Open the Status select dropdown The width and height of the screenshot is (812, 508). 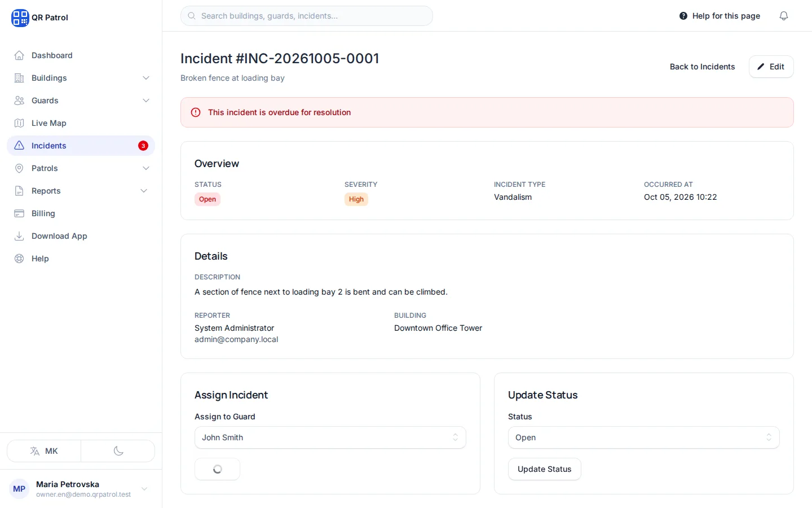644,437
